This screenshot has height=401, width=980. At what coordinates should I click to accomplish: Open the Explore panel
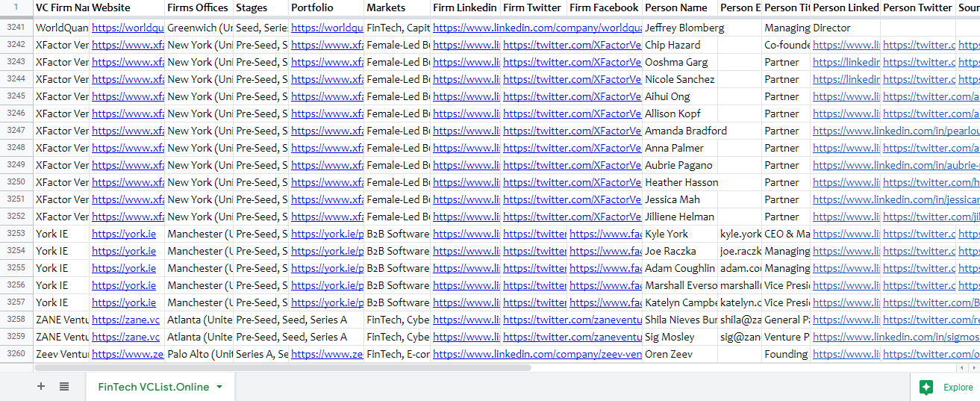click(948, 387)
